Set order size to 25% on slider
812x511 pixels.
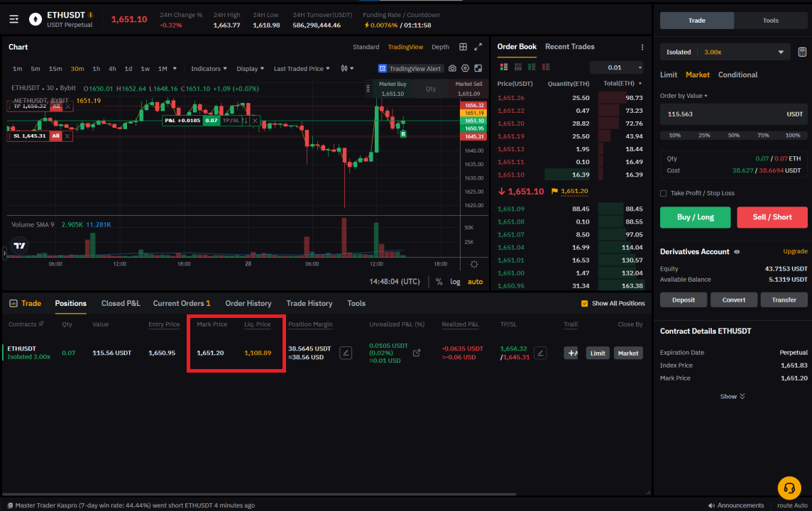pos(704,135)
